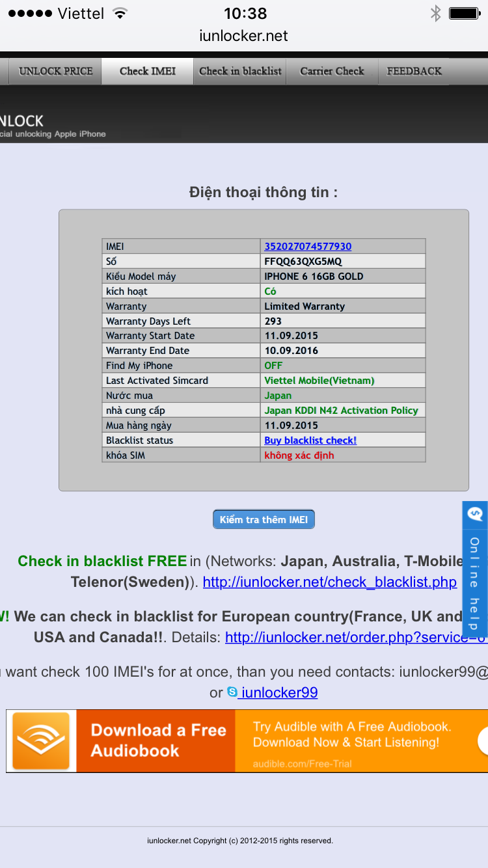Viewport: 488px width, 868px height.
Task: Tap the Skype icon beside iunlocker99
Action: (232, 693)
